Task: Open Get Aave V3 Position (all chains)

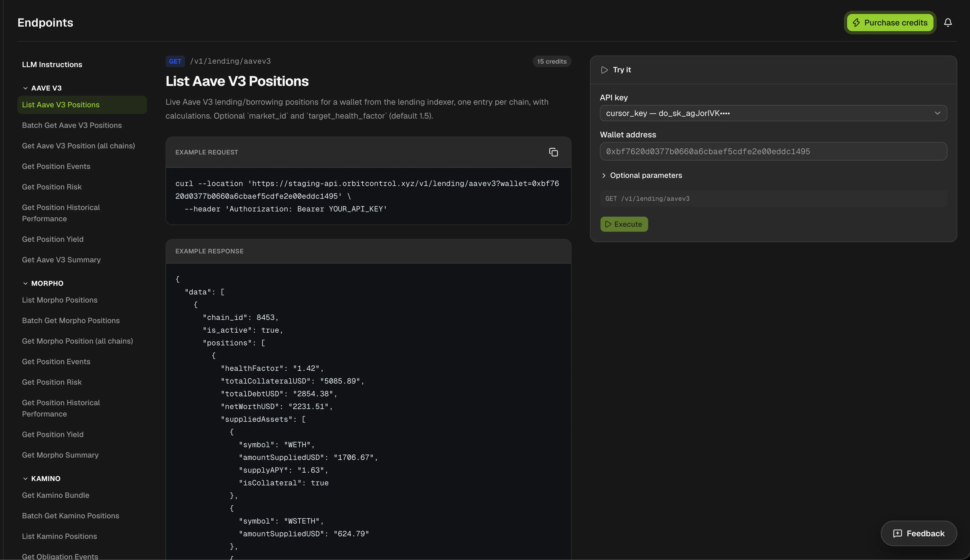Action: click(x=78, y=146)
